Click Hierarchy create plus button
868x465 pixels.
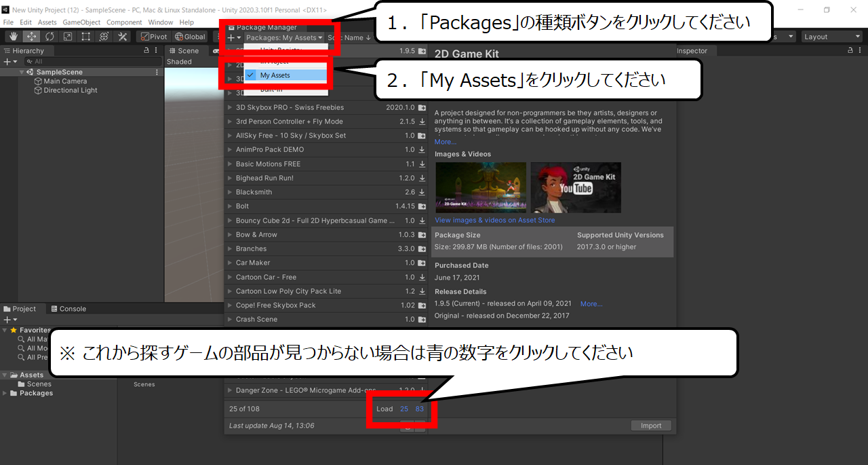(9, 61)
